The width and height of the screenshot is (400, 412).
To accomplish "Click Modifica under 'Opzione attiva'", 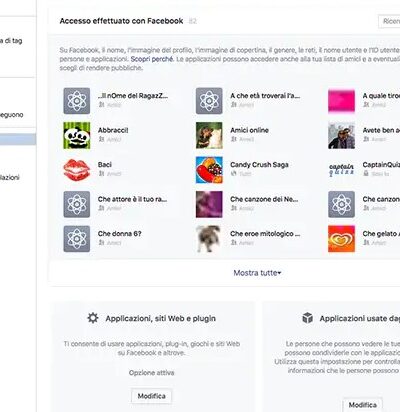I will 152,396.
